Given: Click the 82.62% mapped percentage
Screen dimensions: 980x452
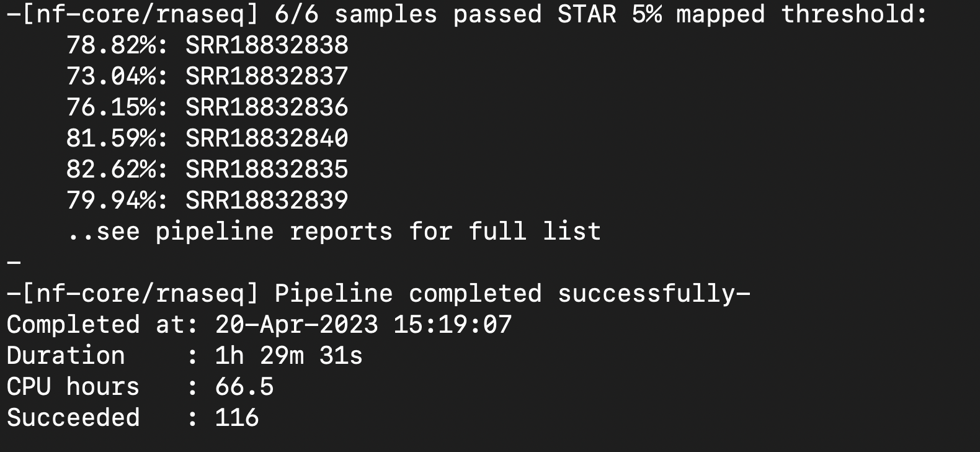Looking at the screenshot, I should pos(112,169).
